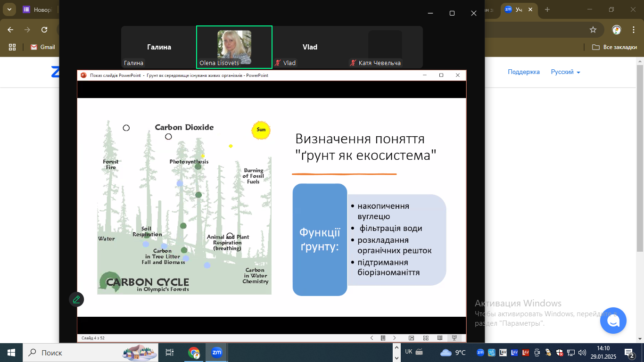Open the Chrome tab search dropdown
The image size is (644, 362).
tap(8, 9)
